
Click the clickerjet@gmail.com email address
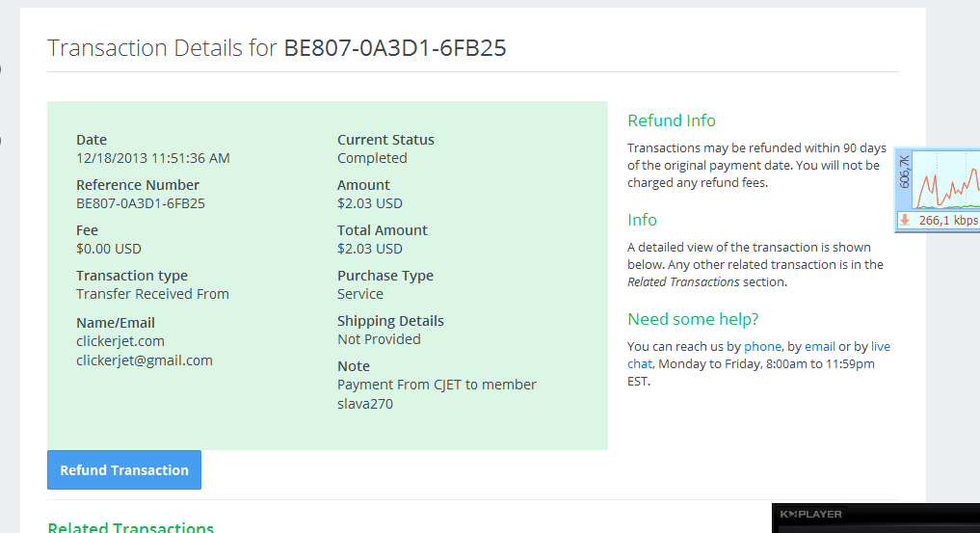coord(145,360)
